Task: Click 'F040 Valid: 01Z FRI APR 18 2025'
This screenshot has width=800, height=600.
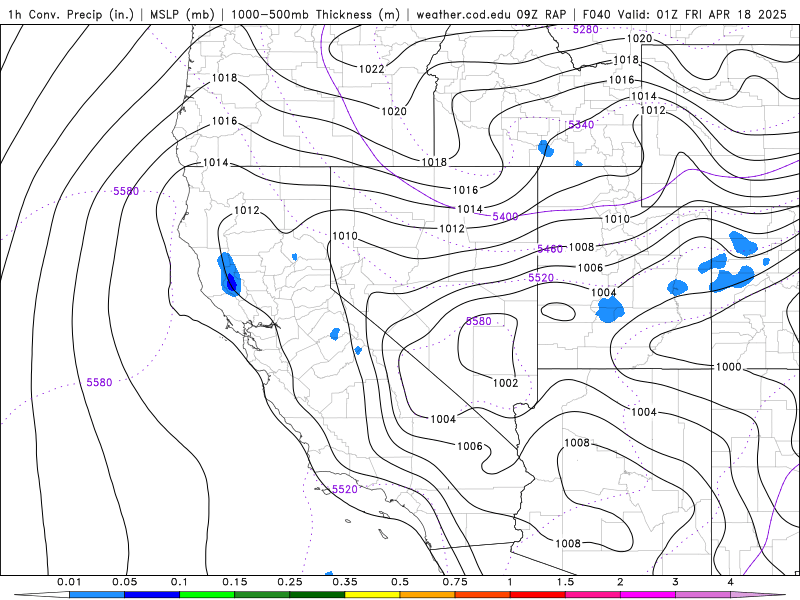Action: (685, 14)
